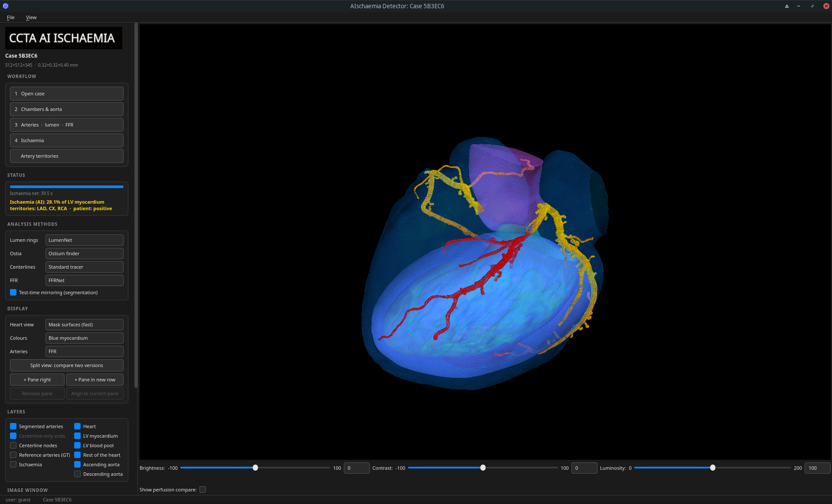Viewport: 832px width, 504px height.
Task: Click the Artery territories button
Action: coord(67,156)
